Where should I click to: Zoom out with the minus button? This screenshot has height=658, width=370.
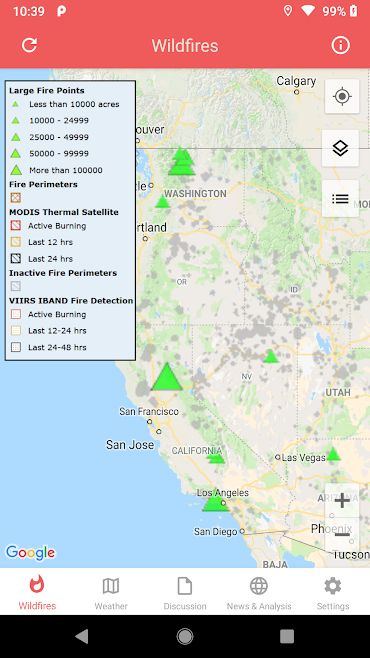[x=342, y=534]
